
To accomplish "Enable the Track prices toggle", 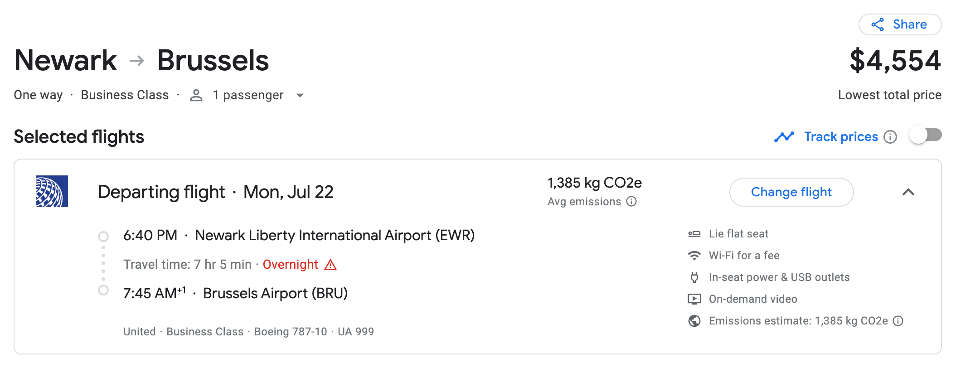I will click(926, 136).
